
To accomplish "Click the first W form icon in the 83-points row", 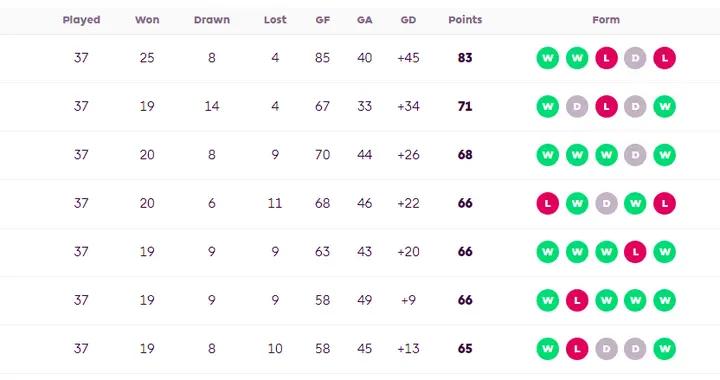I will (548, 58).
